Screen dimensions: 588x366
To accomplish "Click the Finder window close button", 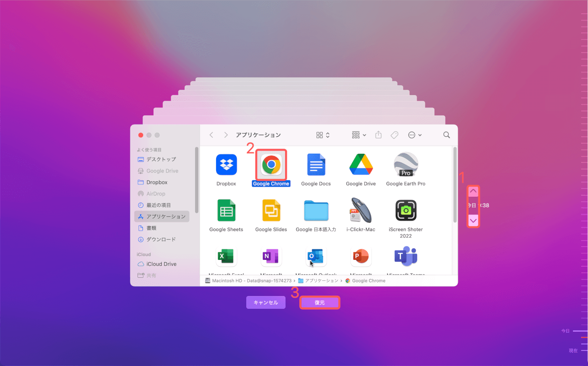I will pos(141,135).
